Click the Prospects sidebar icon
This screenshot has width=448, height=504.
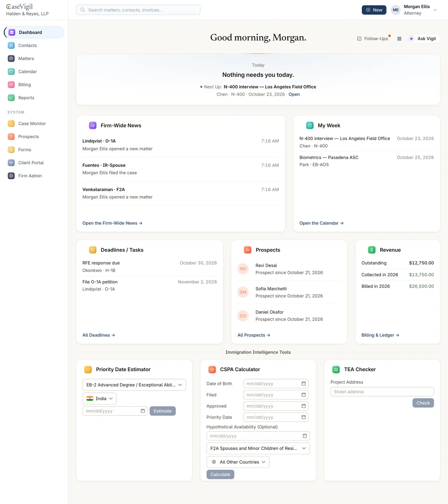tap(11, 137)
